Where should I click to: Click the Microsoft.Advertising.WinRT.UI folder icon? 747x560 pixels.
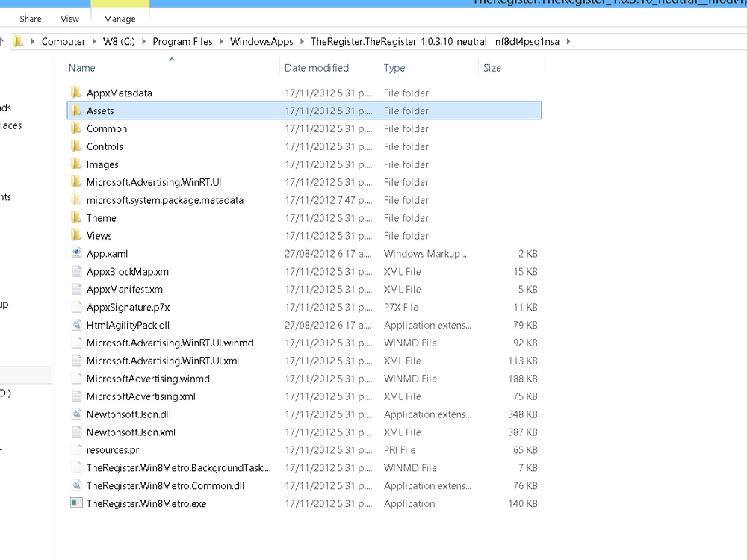coord(76,182)
